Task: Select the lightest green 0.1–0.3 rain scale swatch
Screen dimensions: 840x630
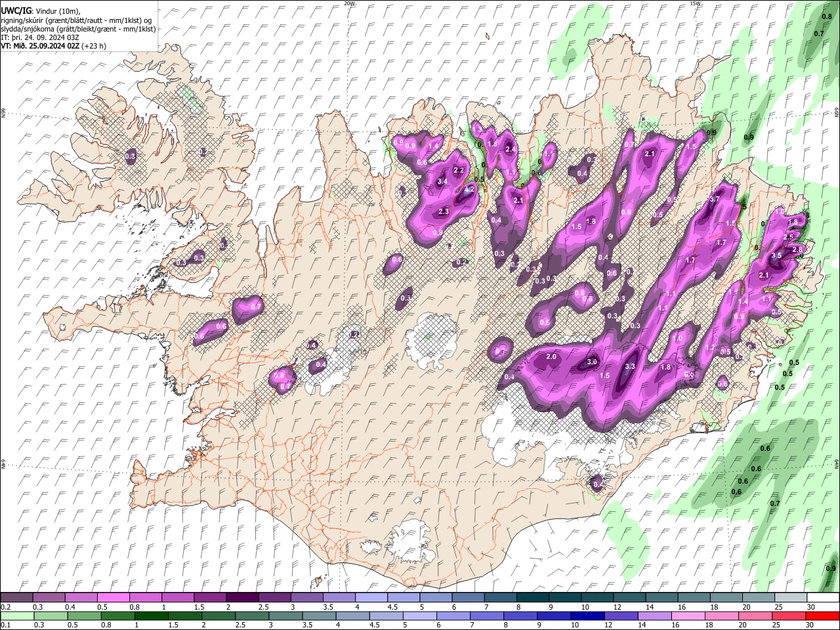Action: coord(18,616)
